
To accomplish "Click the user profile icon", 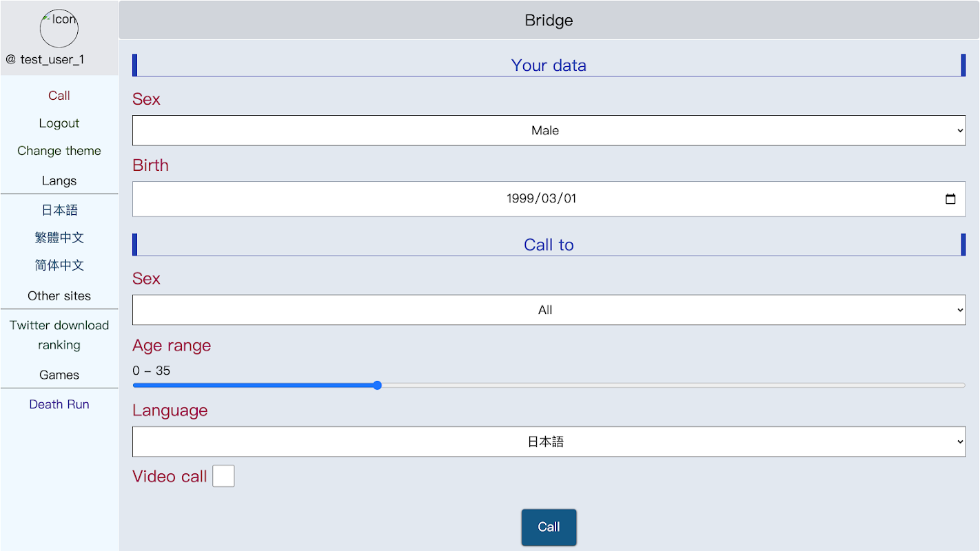I will [x=59, y=28].
